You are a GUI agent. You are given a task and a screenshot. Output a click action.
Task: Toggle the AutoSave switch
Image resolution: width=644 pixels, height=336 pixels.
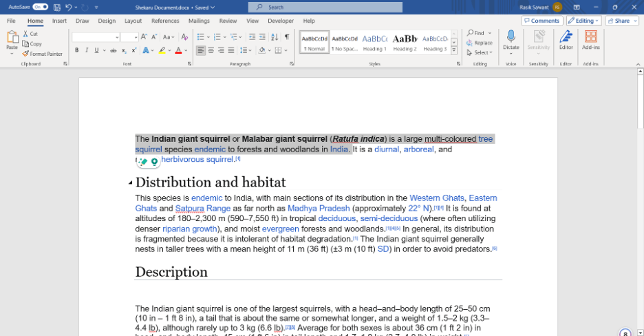(x=40, y=7)
